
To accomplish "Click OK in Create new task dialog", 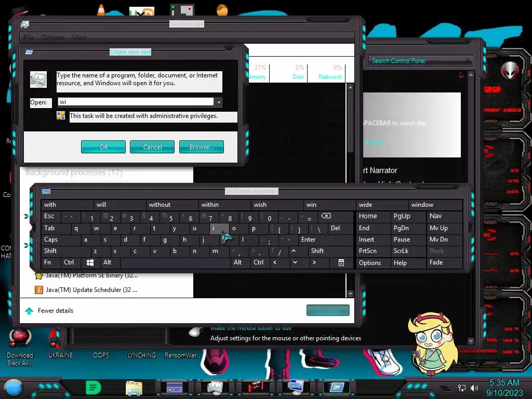I will point(103,147).
